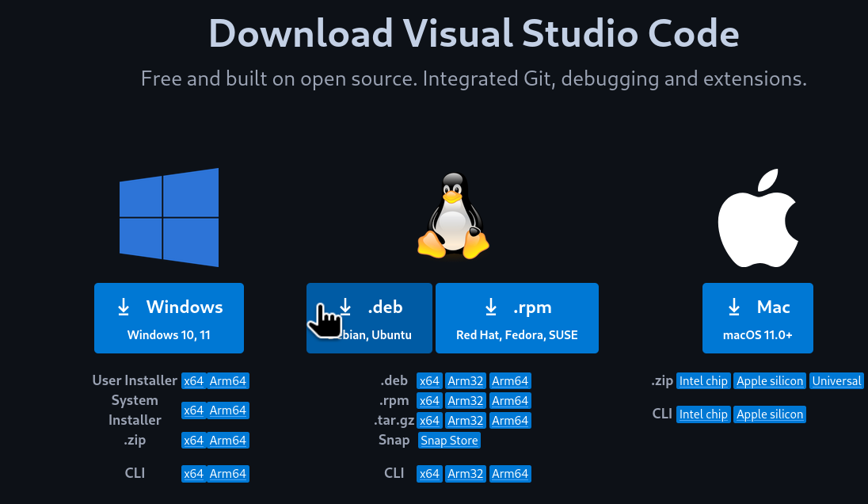The image size is (868, 504).
Task: Choose x64 link for Windows .zip
Action: tap(193, 441)
